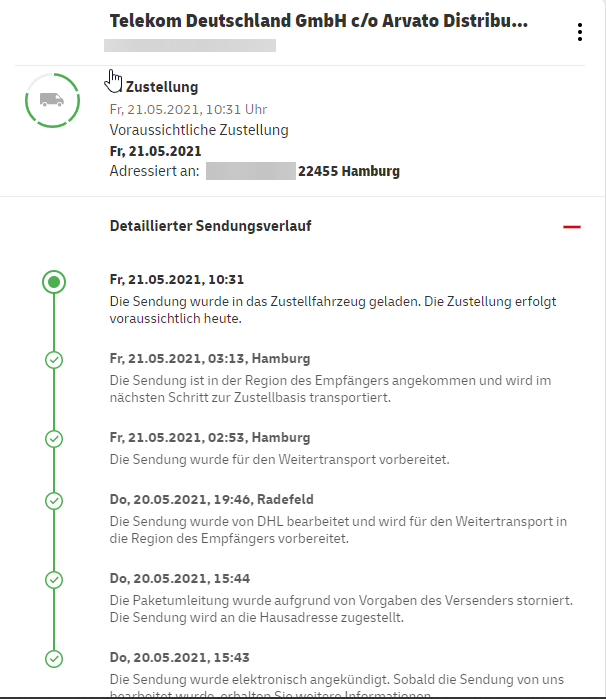The image size is (606, 699).
Task: Click the blurred tracking number under the title
Action: coord(190,45)
